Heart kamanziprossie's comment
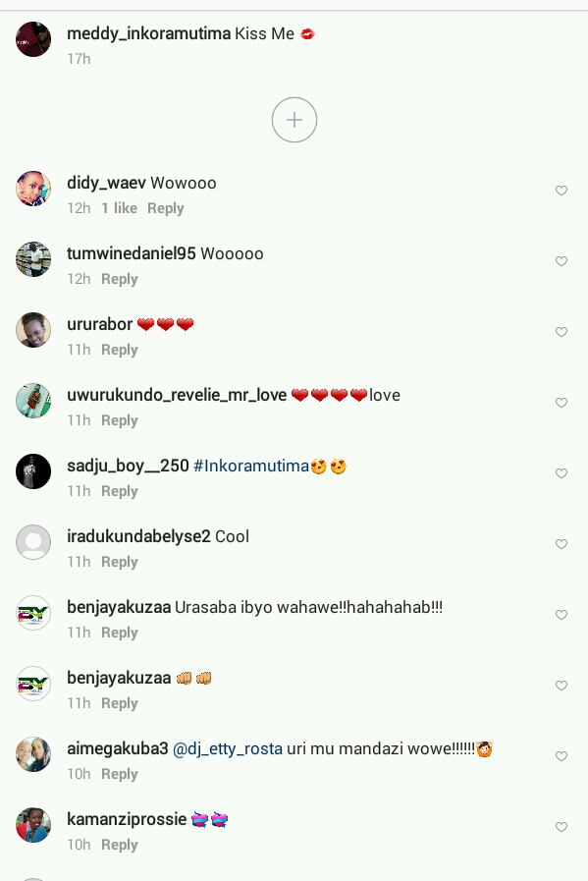Viewport: 588px width, 881px height. 561,827
